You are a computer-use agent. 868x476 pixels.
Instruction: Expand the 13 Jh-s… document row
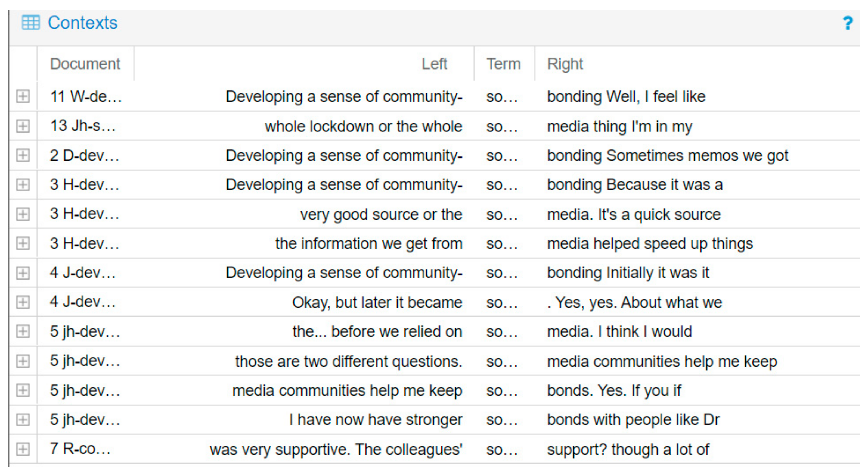tap(23, 126)
